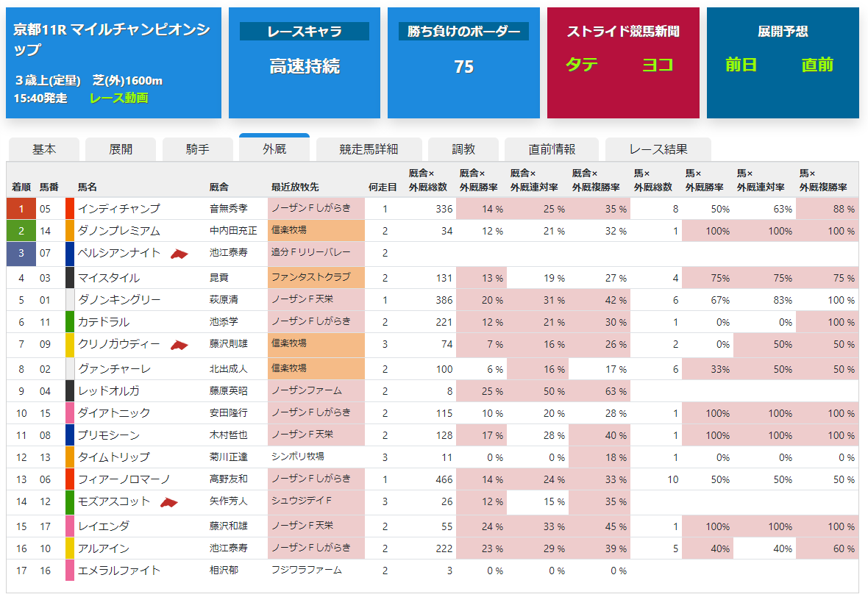Select the 騎手 tab
Viewport: 868px width, 597px height.
pyautogui.click(x=198, y=149)
